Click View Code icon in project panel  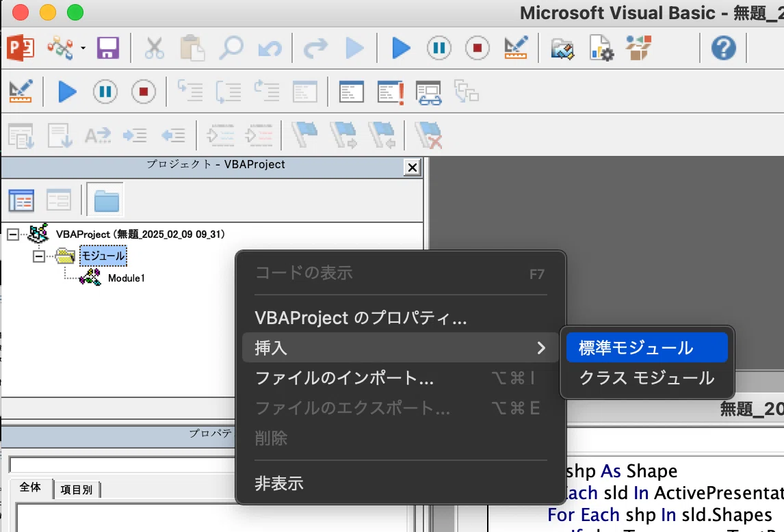coord(21,200)
